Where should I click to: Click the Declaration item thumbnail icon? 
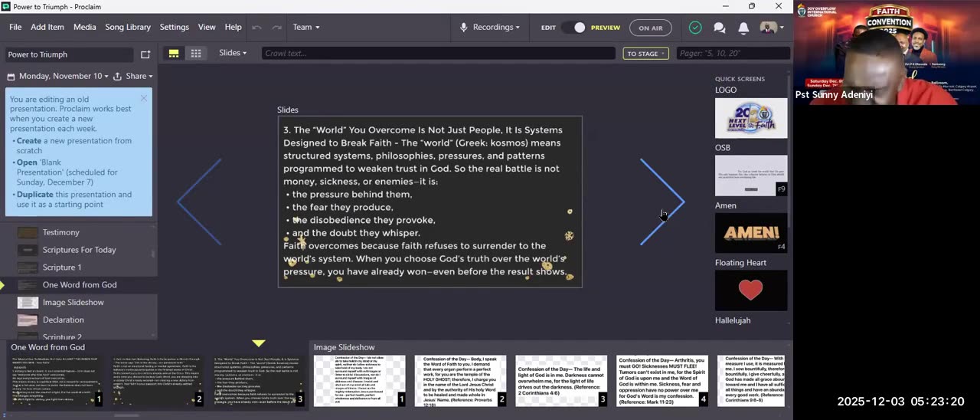click(28, 320)
